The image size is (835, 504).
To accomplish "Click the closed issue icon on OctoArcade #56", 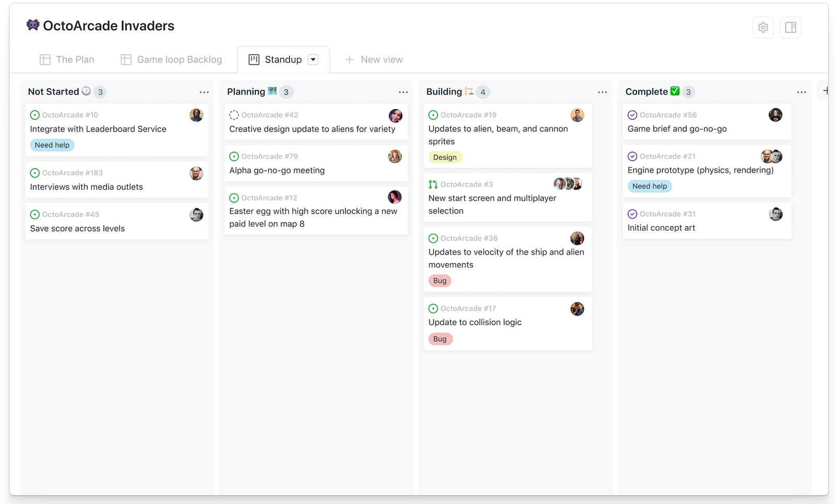I will (x=633, y=115).
